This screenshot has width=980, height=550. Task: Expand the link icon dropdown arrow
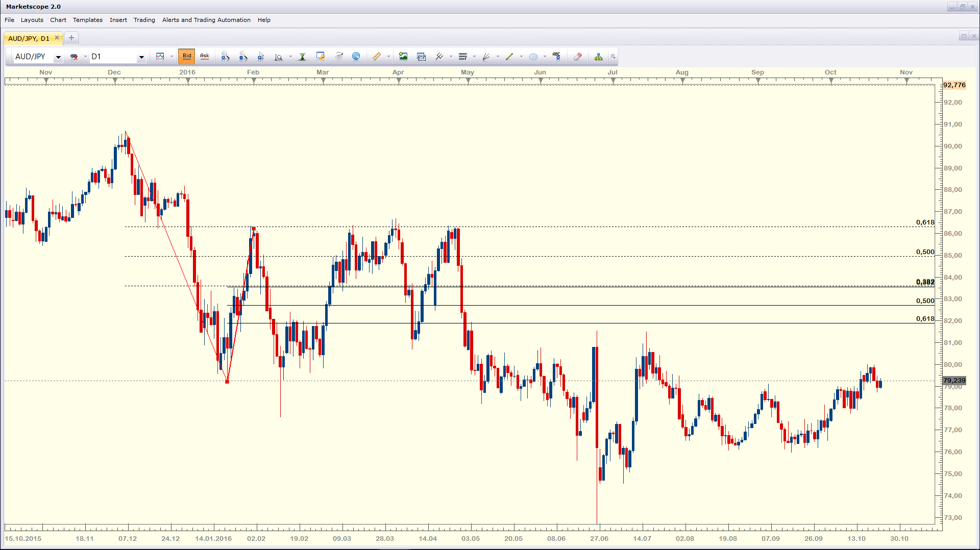85,57
